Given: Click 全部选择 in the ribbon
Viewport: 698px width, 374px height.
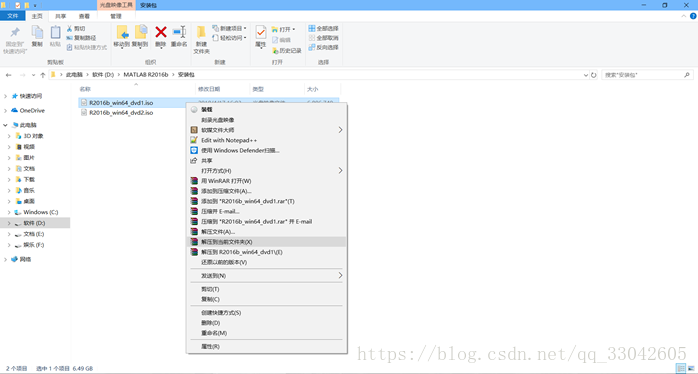Looking at the screenshot, I should 324,28.
